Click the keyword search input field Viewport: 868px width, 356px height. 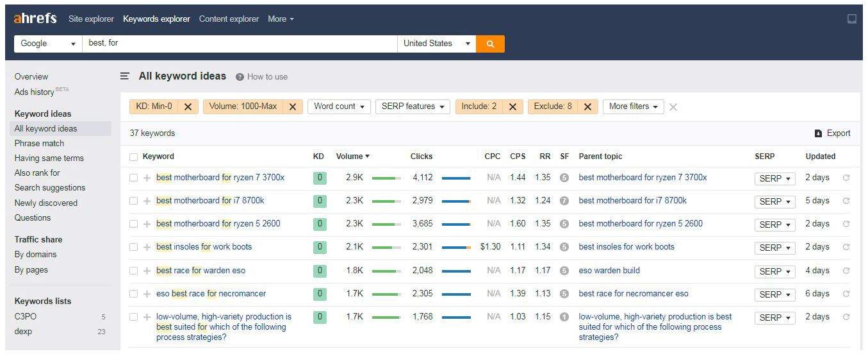tap(240, 44)
